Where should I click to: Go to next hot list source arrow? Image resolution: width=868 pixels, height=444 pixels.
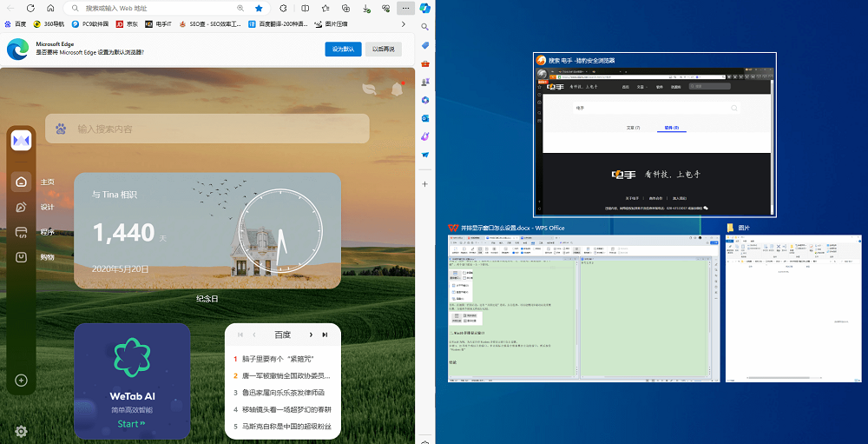tap(310, 335)
